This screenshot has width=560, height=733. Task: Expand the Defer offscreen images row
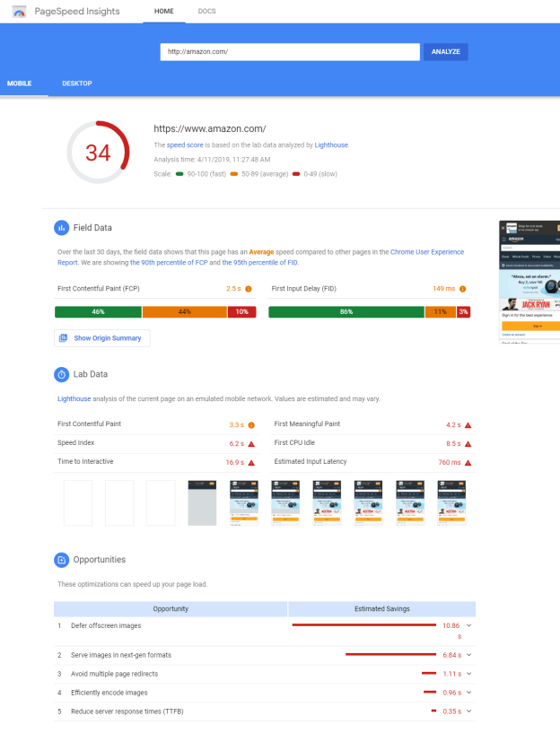pyautogui.click(x=468, y=625)
